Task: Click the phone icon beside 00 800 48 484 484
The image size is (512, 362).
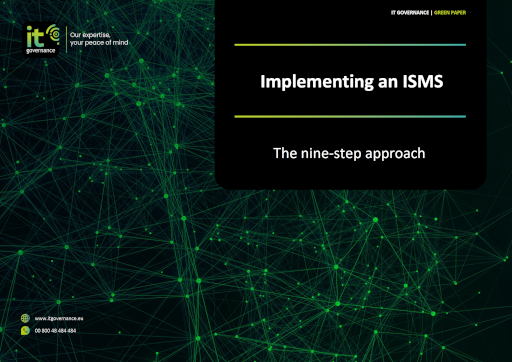Action: [25, 331]
